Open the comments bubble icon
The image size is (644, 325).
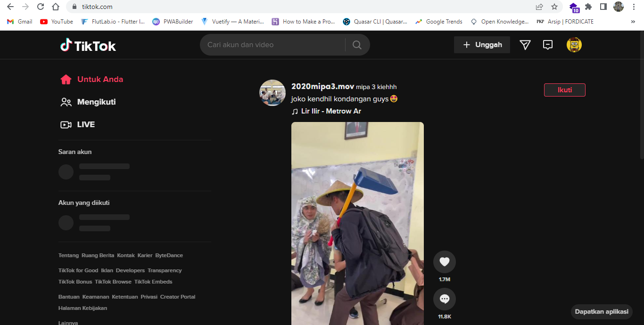(x=444, y=299)
